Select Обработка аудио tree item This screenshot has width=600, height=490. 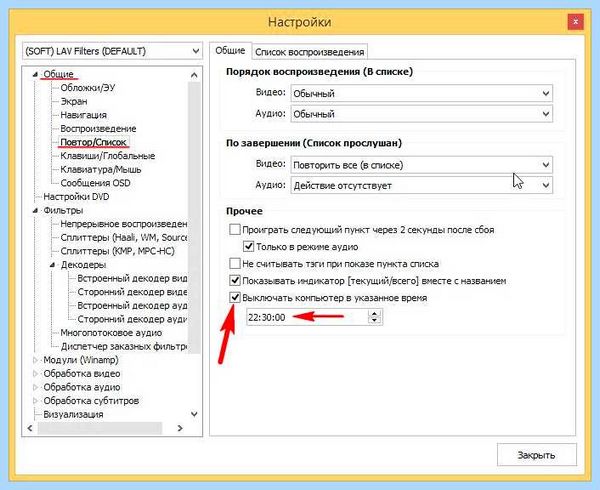tap(82, 387)
